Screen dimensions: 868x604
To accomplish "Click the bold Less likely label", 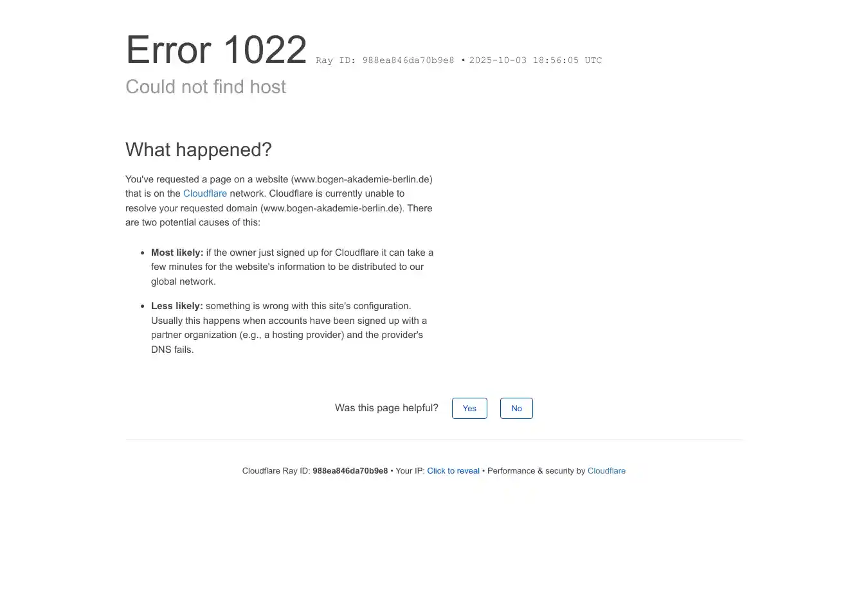I will (x=177, y=306).
